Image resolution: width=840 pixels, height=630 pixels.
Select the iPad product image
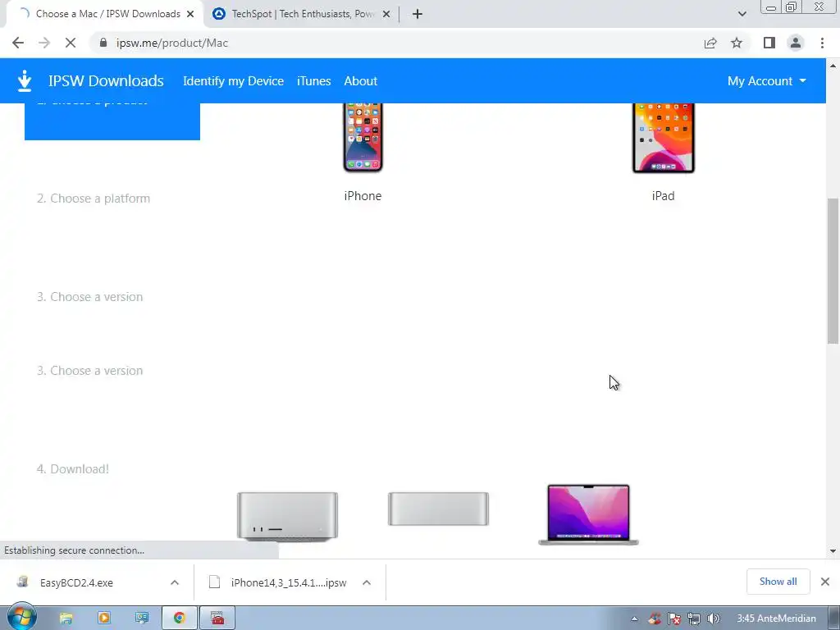663,138
